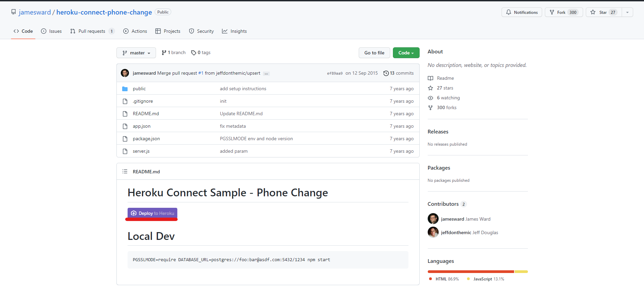Image resolution: width=644 pixels, height=298 pixels.
Task: Click the repository icon beside jamesward
Action: click(x=14, y=12)
